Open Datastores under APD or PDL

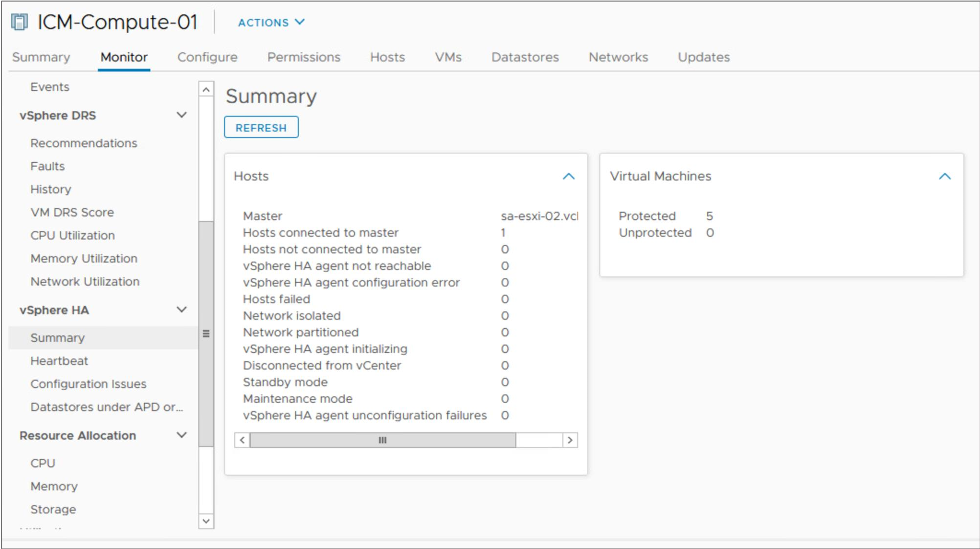tap(107, 407)
